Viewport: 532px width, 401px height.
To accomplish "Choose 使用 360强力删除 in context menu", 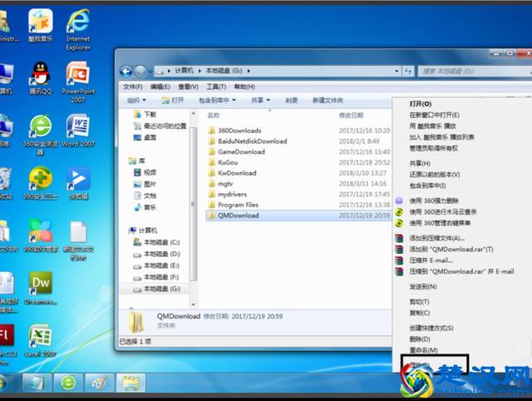I will (434, 200).
